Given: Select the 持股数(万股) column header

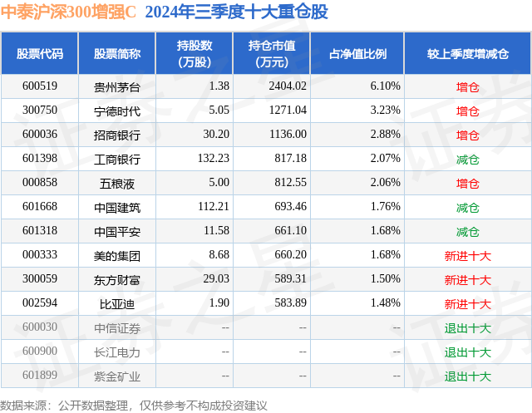Looking at the screenshot, I should pos(194,53).
